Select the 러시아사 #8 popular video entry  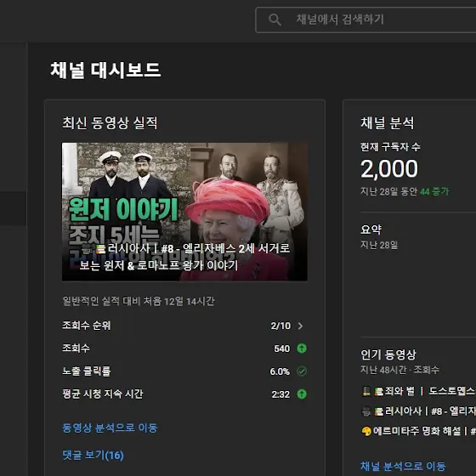418,411
